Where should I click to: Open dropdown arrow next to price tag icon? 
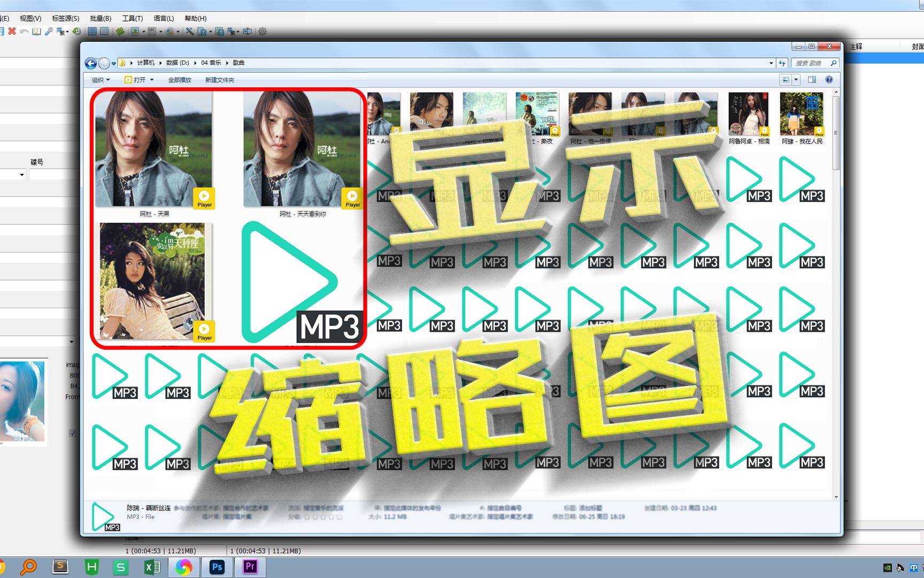tap(178, 32)
